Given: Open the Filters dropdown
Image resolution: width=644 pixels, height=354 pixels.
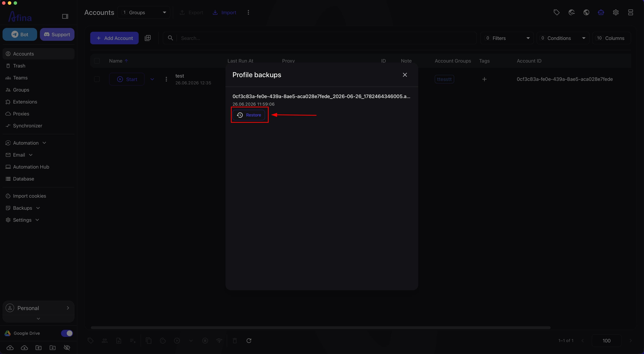Looking at the screenshot, I should point(507,38).
